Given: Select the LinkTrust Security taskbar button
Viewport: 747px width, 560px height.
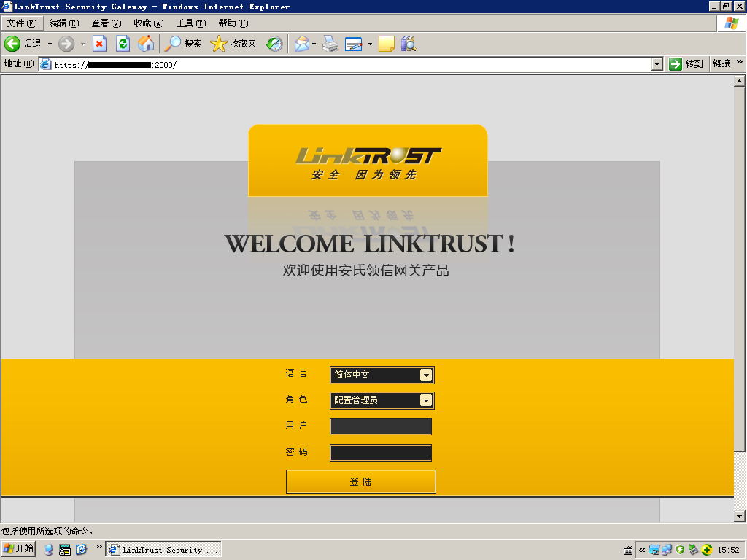Looking at the screenshot, I should (x=163, y=550).
